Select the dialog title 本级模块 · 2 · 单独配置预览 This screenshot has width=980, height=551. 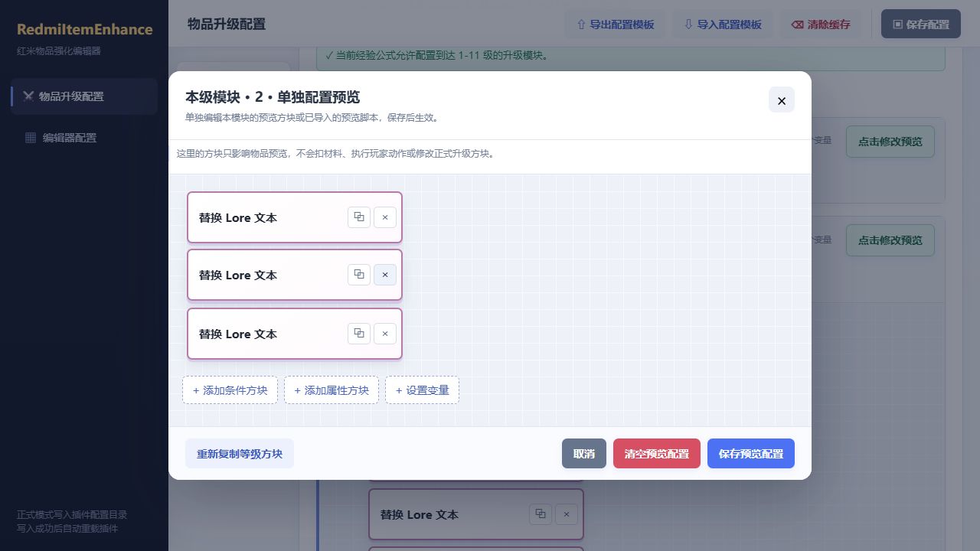click(x=273, y=97)
